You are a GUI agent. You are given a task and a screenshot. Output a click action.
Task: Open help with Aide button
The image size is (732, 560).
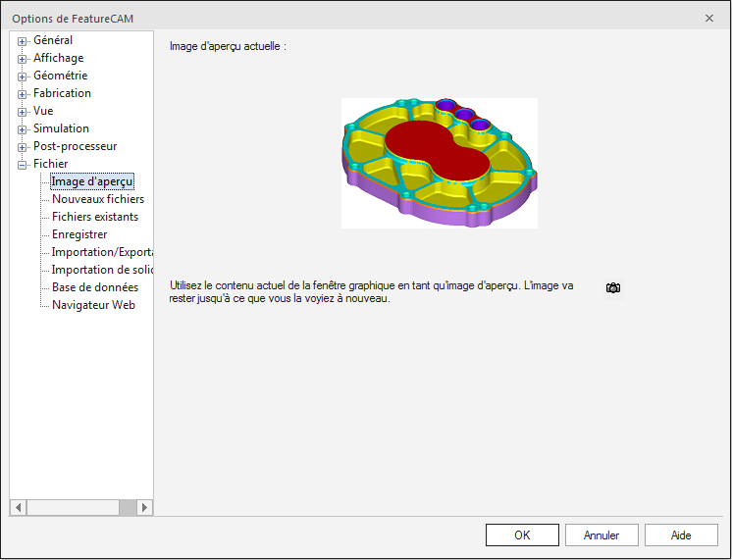coord(681,535)
